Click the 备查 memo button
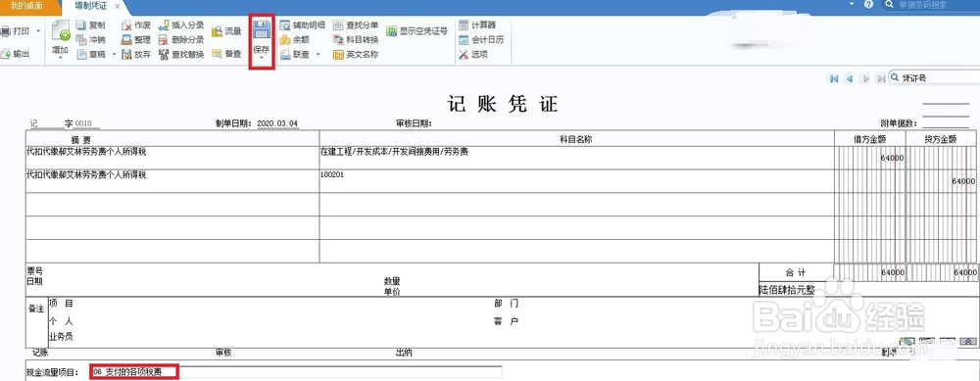This screenshot has height=381, width=980. pyautogui.click(x=227, y=54)
